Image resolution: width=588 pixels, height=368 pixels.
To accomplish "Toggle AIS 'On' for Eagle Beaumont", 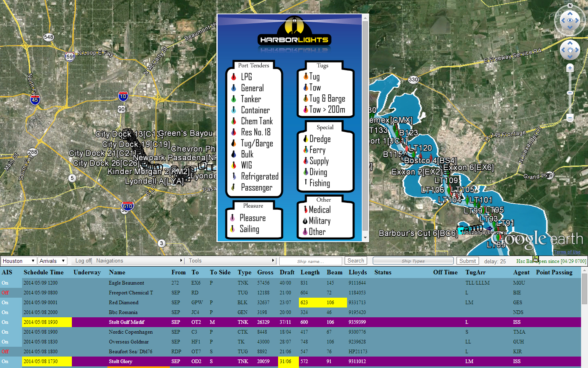I will (5, 283).
